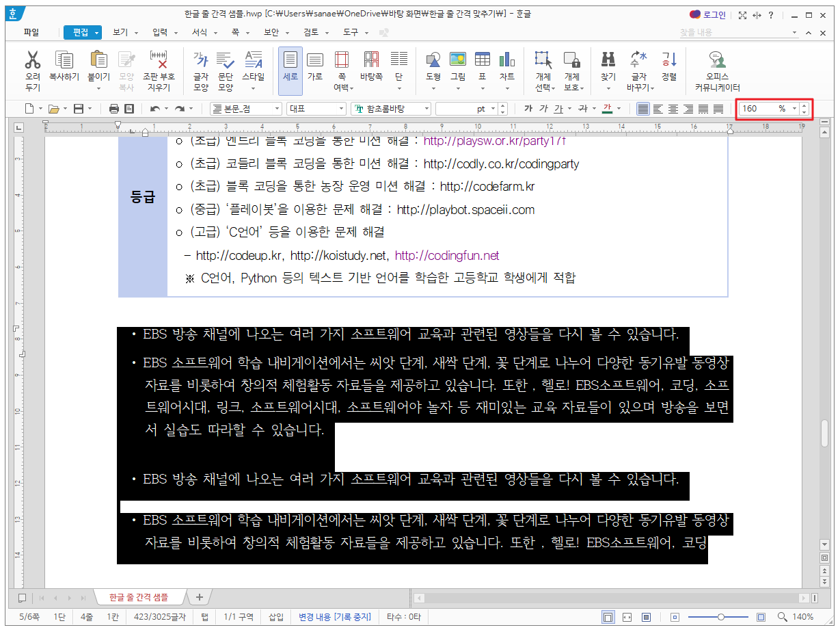Open the 파일 menu

tap(31, 32)
